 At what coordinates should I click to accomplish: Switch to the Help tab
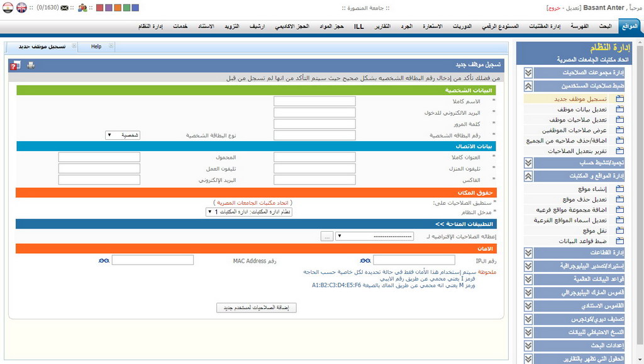coord(96,47)
